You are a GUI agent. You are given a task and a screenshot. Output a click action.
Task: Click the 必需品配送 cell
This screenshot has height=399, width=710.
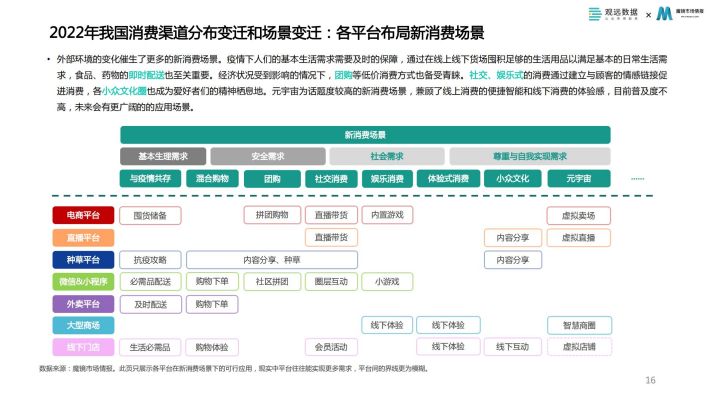(150, 281)
